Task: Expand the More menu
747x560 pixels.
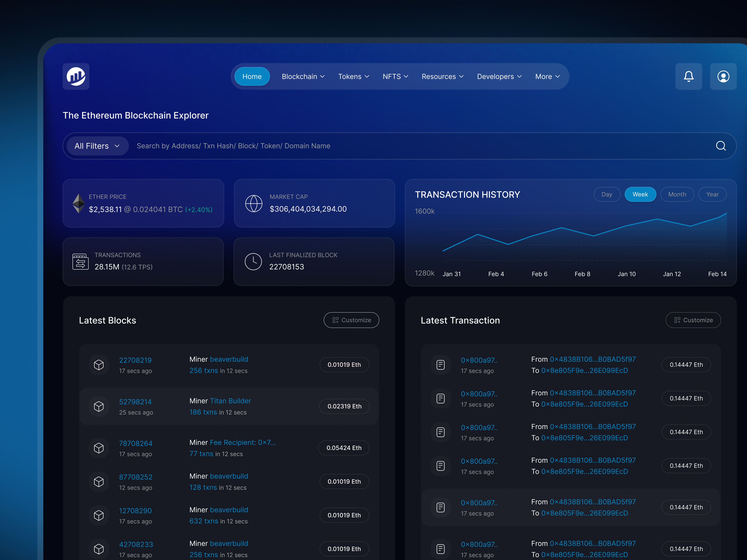Action: point(547,77)
